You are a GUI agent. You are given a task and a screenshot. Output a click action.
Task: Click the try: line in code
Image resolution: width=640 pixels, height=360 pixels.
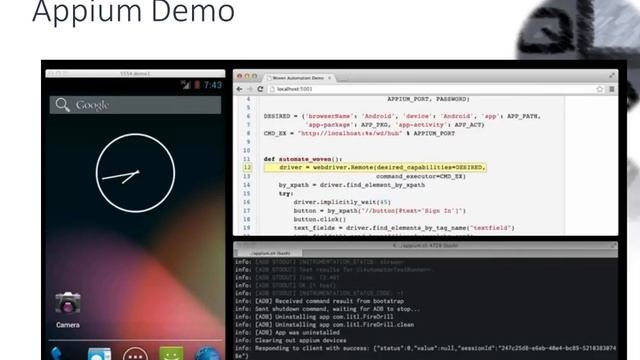pos(286,193)
